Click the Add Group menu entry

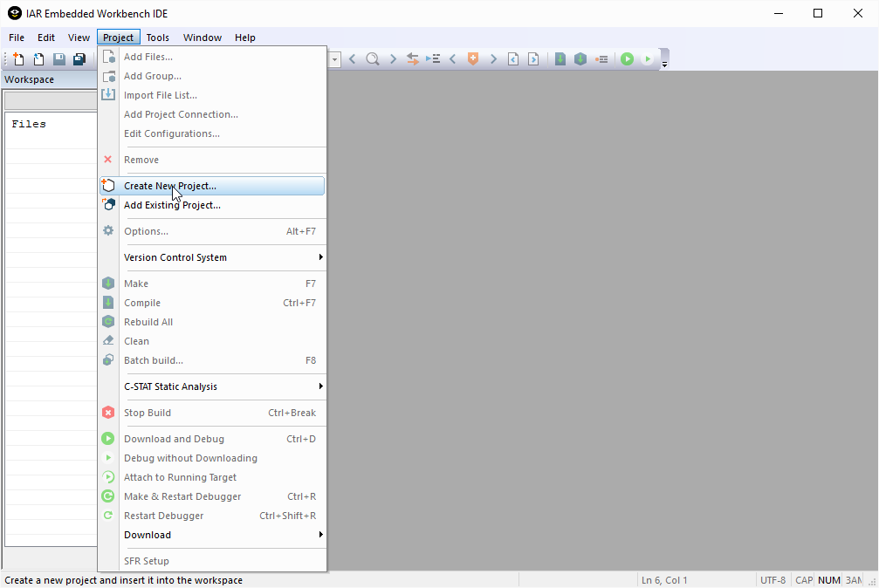pyautogui.click(x=212, y=76)
